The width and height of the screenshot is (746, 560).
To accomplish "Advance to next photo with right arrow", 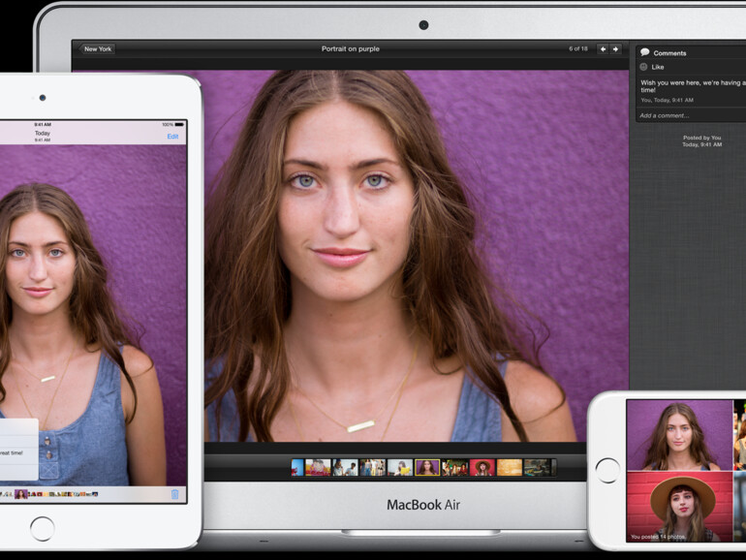I will [615, 49].
